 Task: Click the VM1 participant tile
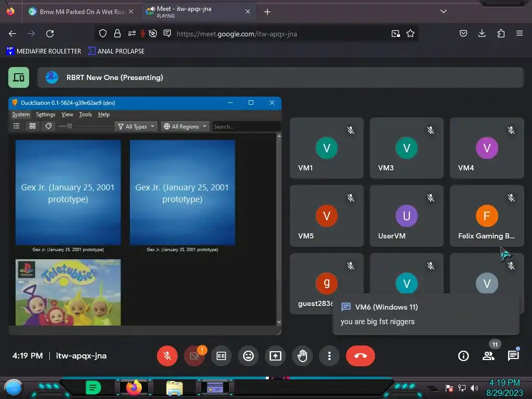point(327,148)
